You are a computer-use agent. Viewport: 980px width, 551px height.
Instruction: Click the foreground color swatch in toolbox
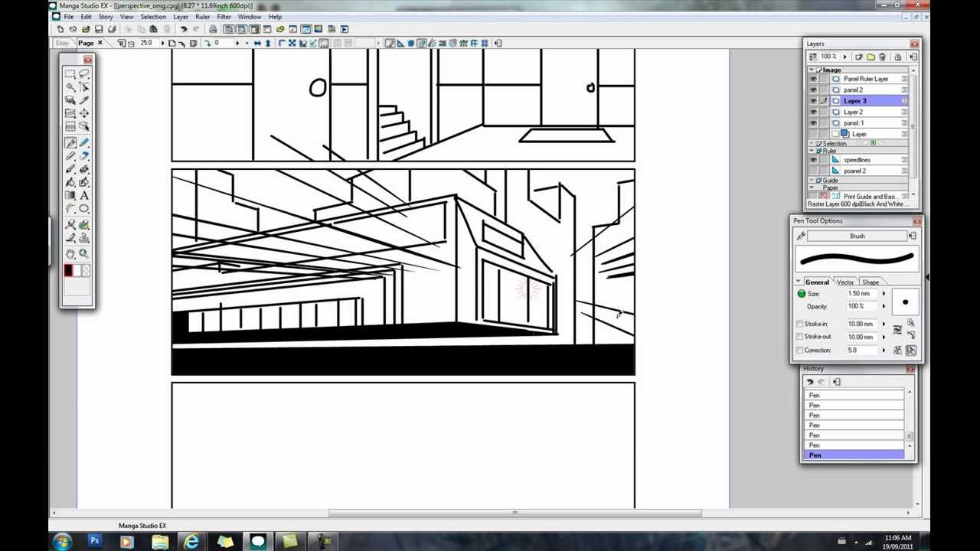pyautogui.click(x=68, y=270)
